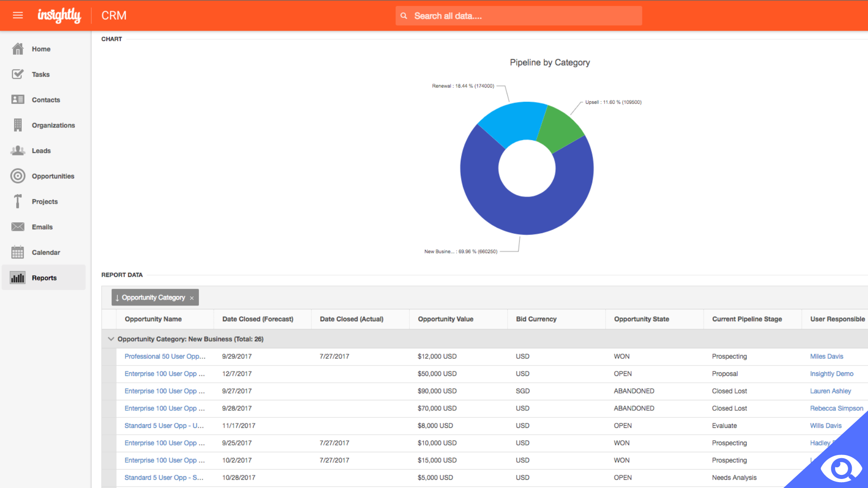Toggle sort on Opportunity Category column
The width and height of the screenshot is (868, 488).
coord(118,297)
